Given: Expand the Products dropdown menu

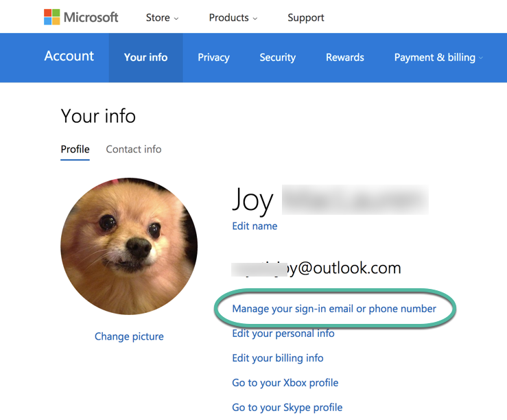Looking at the screenshot, I should coord(233,18).
